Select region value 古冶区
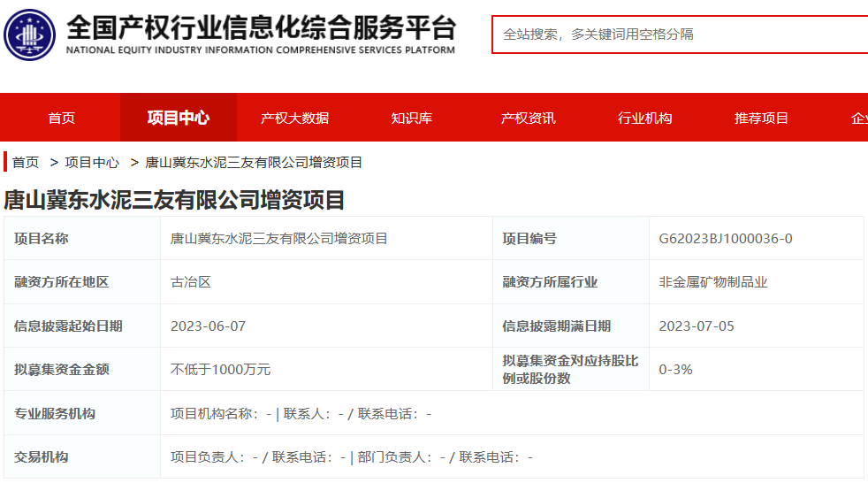The image size is (868, 483). tap(191, 282)
